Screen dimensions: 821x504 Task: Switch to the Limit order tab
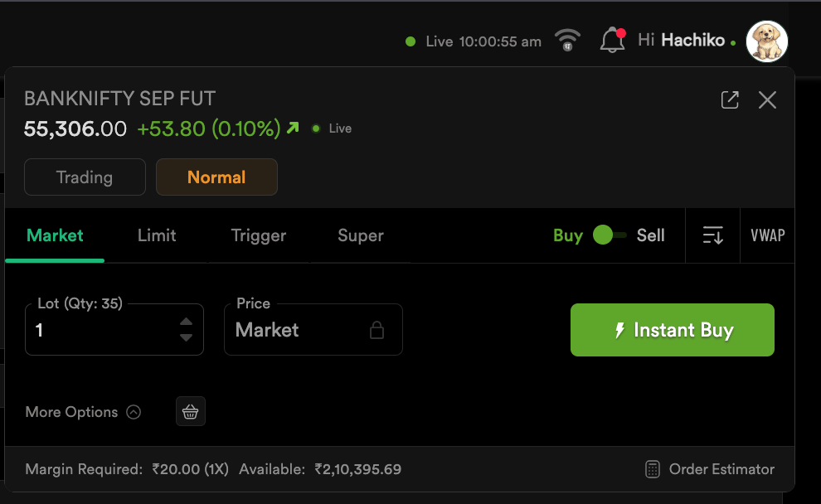(157, 235)
